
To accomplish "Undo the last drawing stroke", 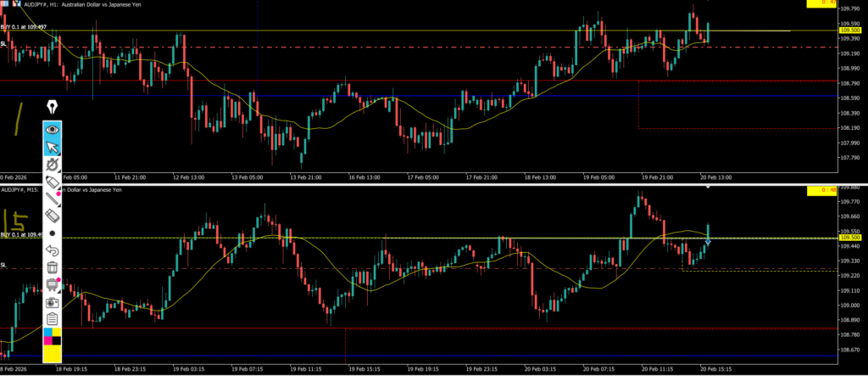I will click(53, 250).
